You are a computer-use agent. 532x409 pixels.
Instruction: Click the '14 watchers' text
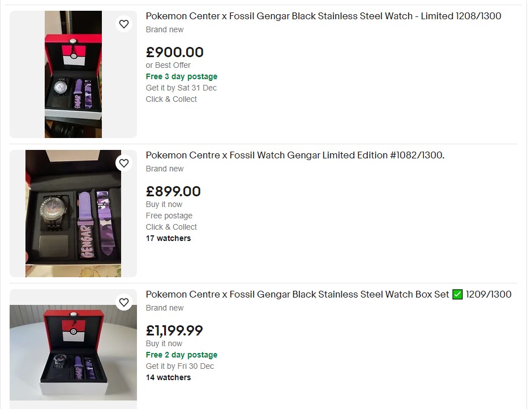pyautogui.click(x=168, y=377)
